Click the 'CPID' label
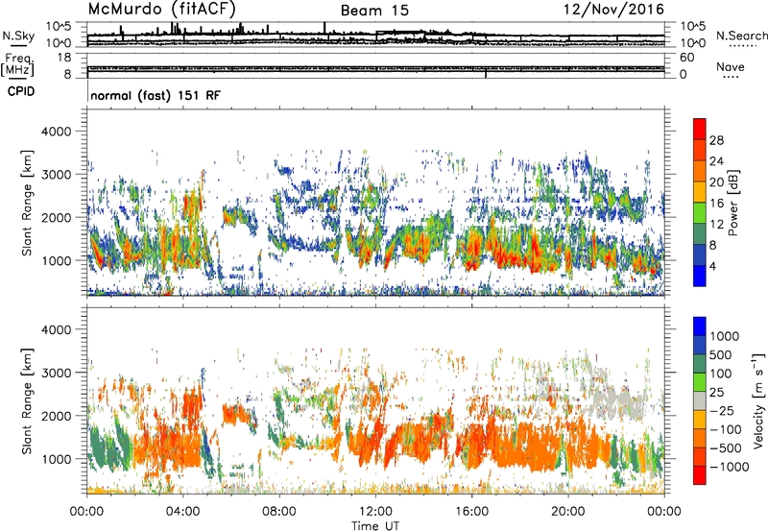 [x=21, y=91]
